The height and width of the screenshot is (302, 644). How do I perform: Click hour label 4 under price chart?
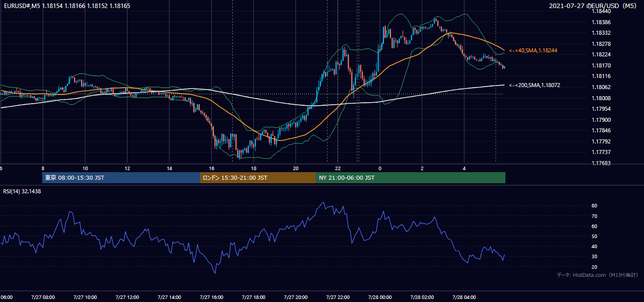464,168
